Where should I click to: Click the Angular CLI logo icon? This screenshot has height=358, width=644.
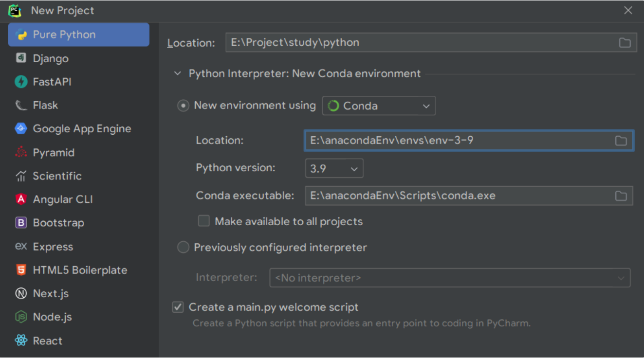[x=21, y=199]
